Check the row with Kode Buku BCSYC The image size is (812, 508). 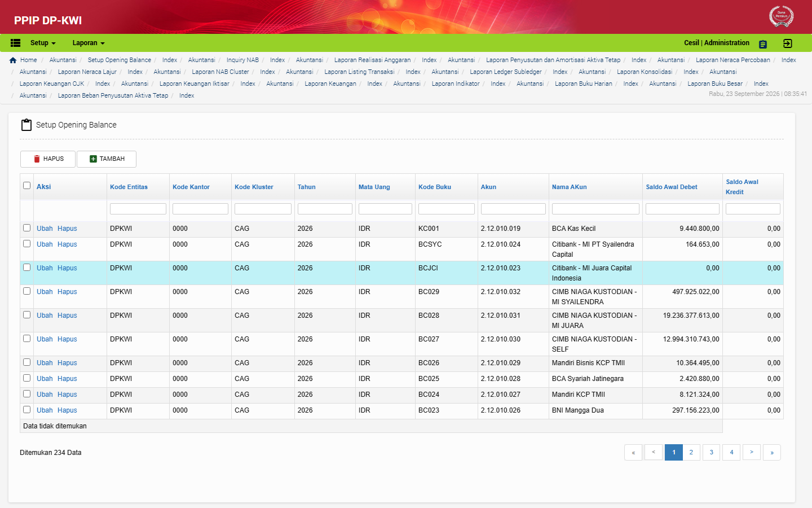(27, 244)
